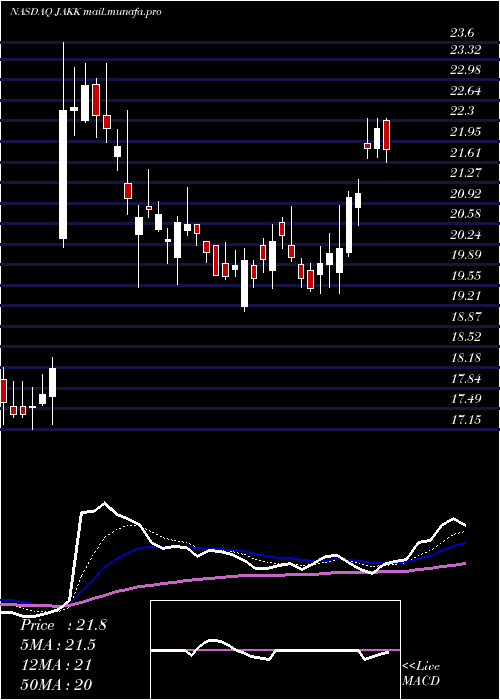Click the 19.21 price axis label
The height and width of the screenshot is (700, 500).
point(465,296)
